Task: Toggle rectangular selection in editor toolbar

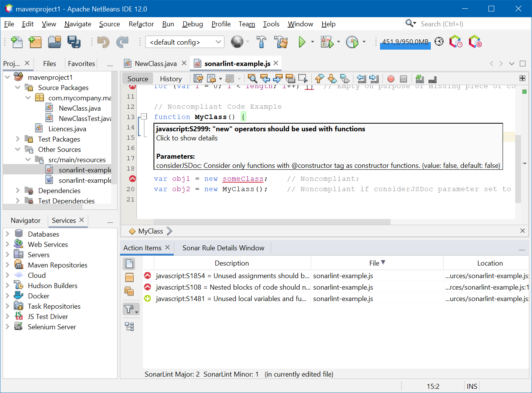Action: [x=303, y=79]
